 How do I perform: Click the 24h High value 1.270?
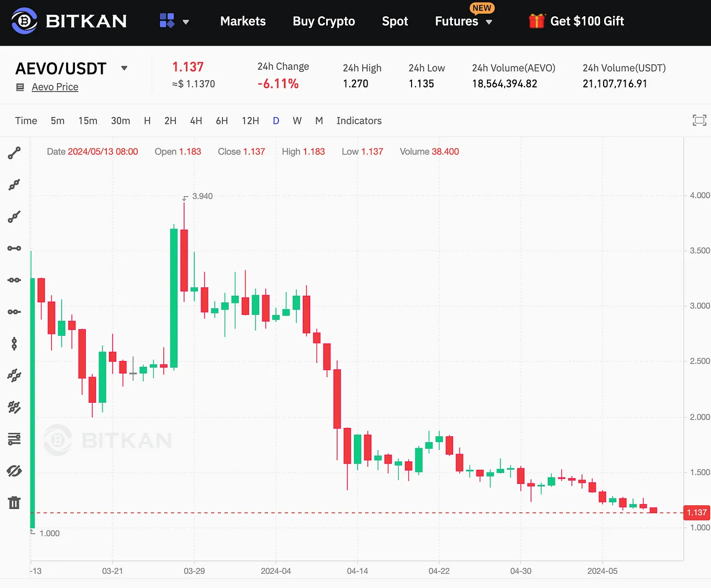[355, 84]
